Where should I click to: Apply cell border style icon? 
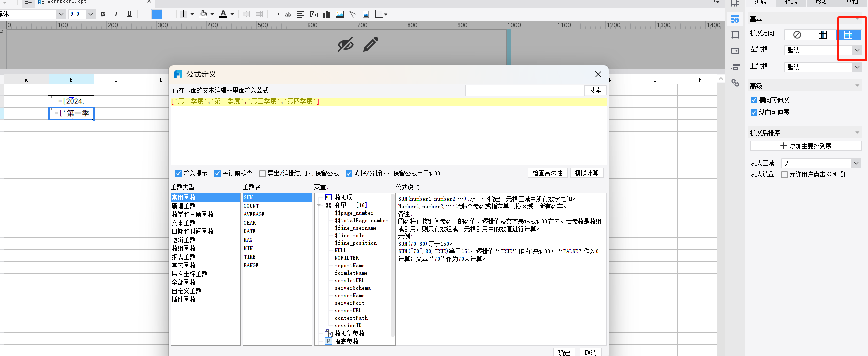click(184, 14)
